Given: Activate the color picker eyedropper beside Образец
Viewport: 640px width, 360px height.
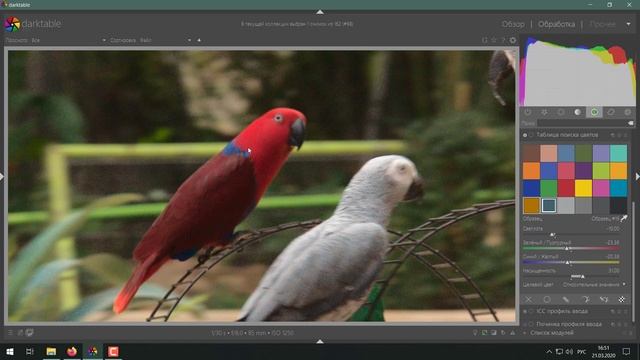Looking at the screenshot, I should pos(624,219).
